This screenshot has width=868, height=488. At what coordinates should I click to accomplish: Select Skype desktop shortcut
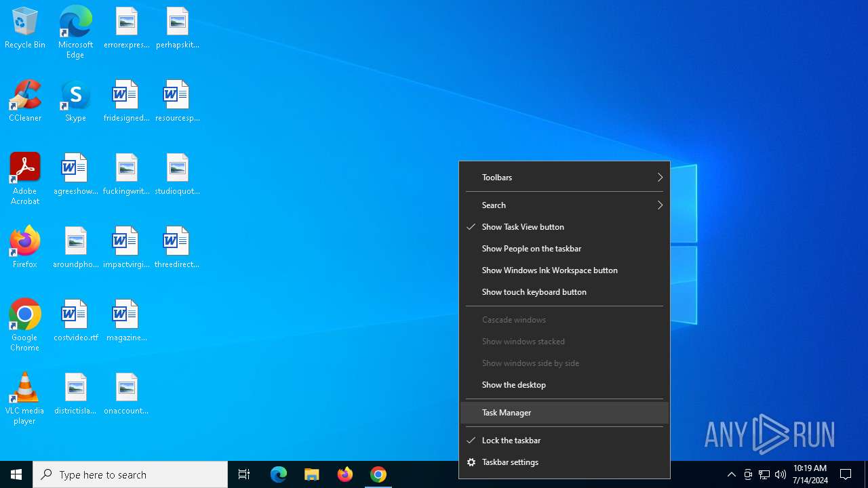tap(75, 102)
